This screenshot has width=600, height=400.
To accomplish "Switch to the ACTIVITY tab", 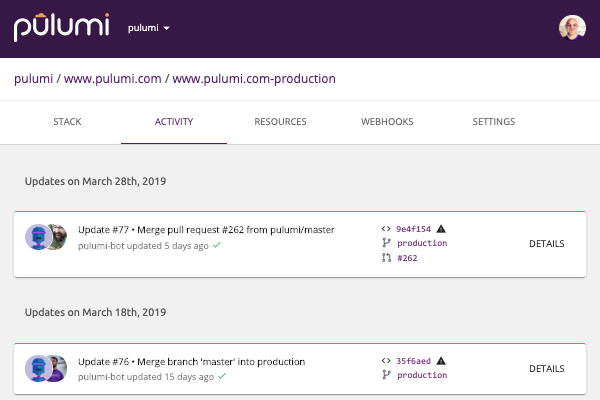I will tap(174, 122).
